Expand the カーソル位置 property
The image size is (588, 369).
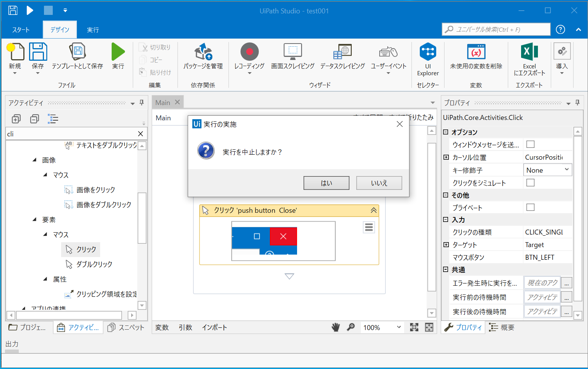pos(445,157)
